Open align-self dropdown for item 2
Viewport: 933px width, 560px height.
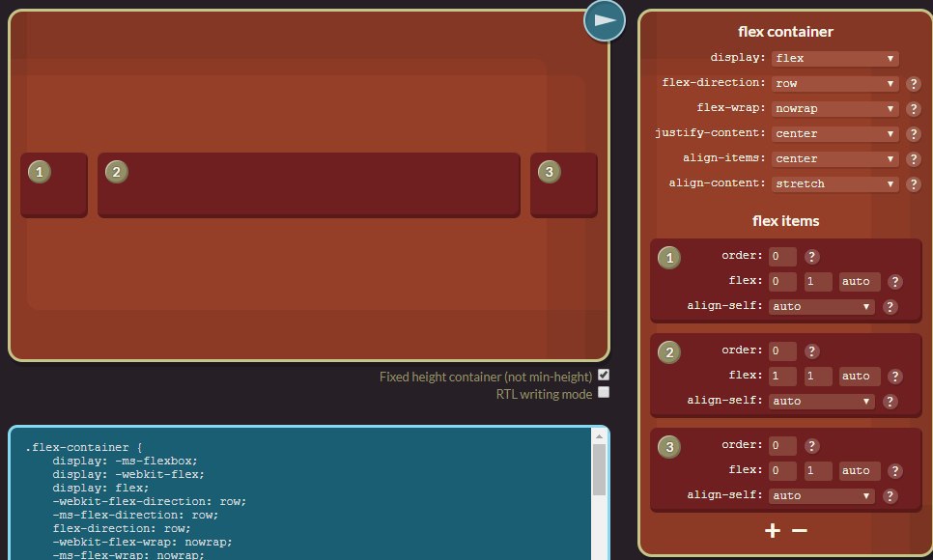pos(822,401)
